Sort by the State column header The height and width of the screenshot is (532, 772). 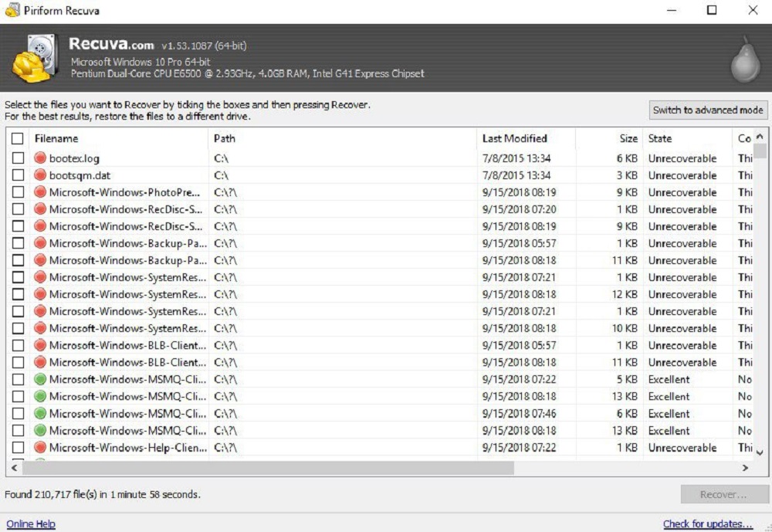coord(688,138)
